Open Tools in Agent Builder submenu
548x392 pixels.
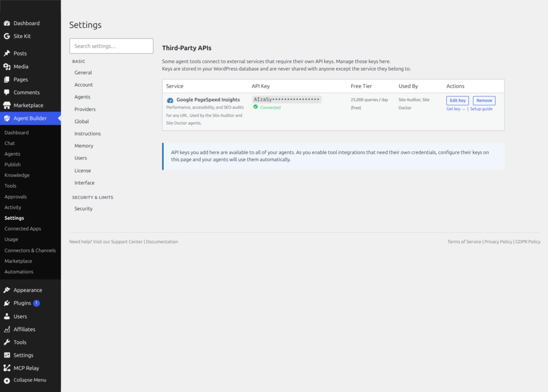[10, 186]
